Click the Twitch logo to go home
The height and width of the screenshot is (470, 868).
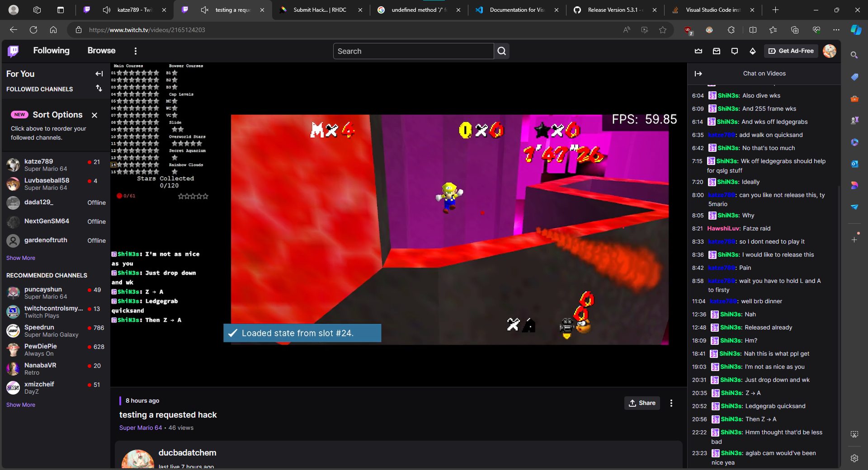coord(13,51)
